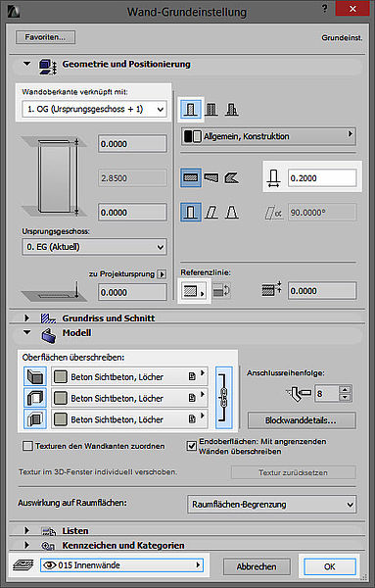The width and height of the screenshot is (375, 588).
Task: Click the layer stack icon
Action: [23, 564]
